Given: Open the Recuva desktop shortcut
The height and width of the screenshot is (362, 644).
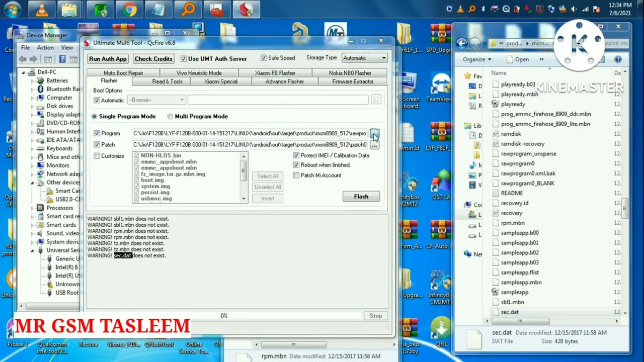Looking at the screenshot, I should pyautogui.click(x=88, y=344).
